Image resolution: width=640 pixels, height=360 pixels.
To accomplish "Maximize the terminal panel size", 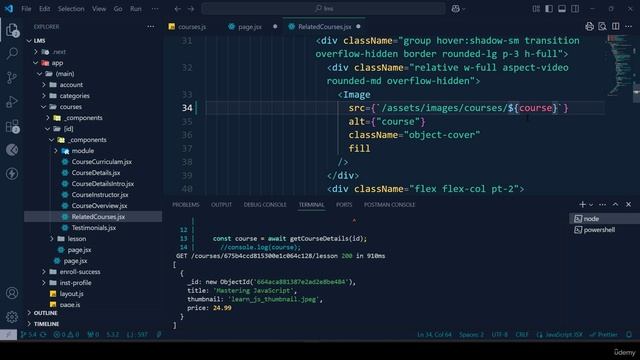I will point(616,204).
